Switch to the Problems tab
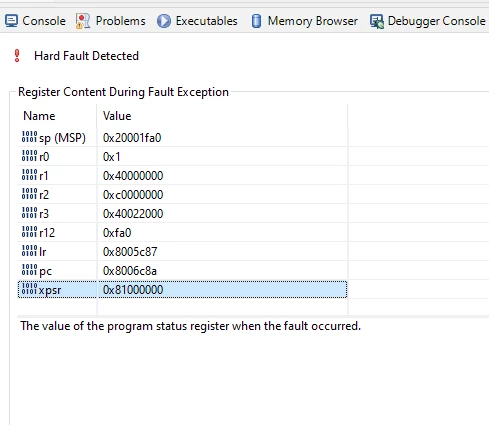489x425 pixels. point(111,21)
